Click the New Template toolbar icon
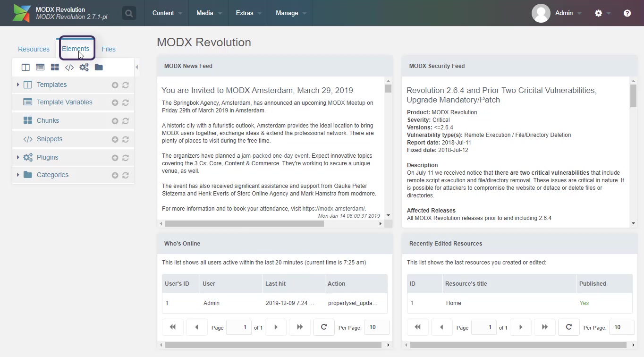The image size is (644, 357). (x=25, y=68)
